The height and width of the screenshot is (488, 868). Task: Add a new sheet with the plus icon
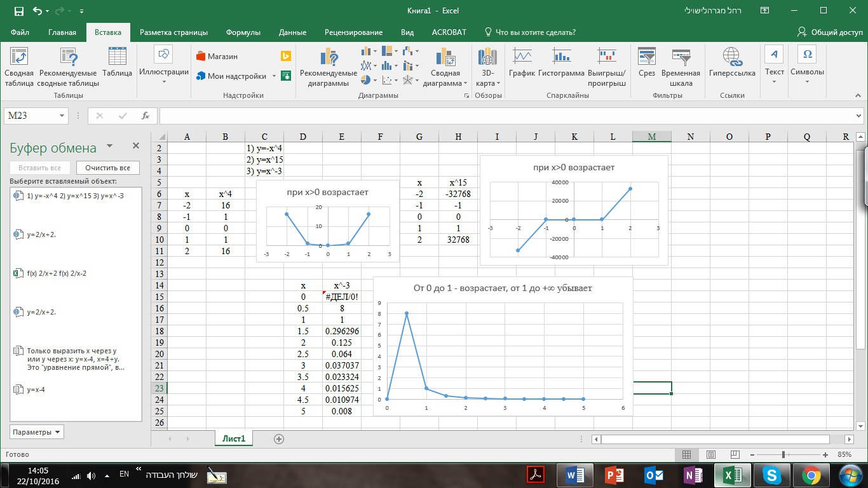point(278,438)
